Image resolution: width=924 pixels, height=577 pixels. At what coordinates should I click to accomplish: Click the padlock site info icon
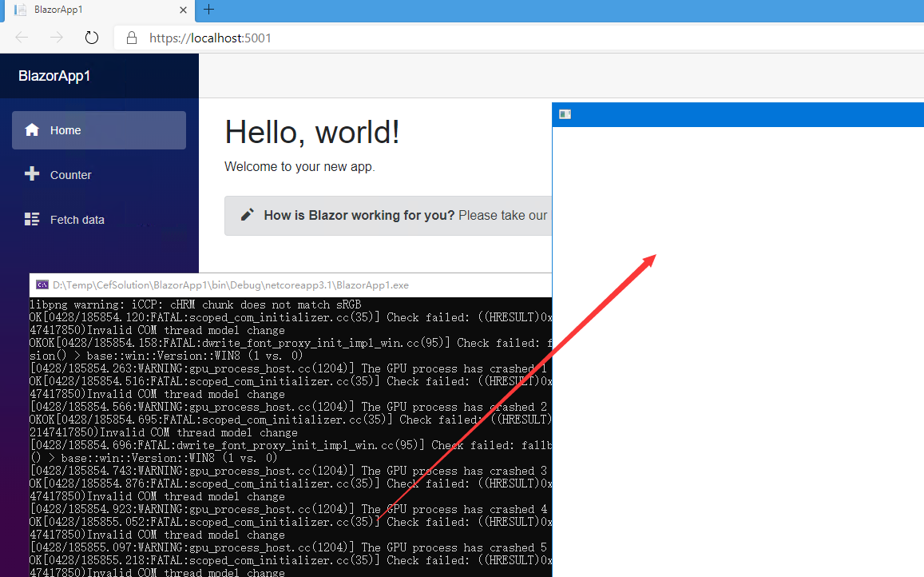(x=132, y=38)
